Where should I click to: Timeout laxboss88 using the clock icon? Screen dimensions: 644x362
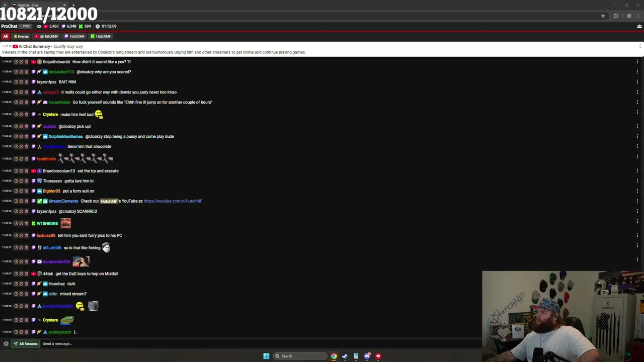pos(16,235)
